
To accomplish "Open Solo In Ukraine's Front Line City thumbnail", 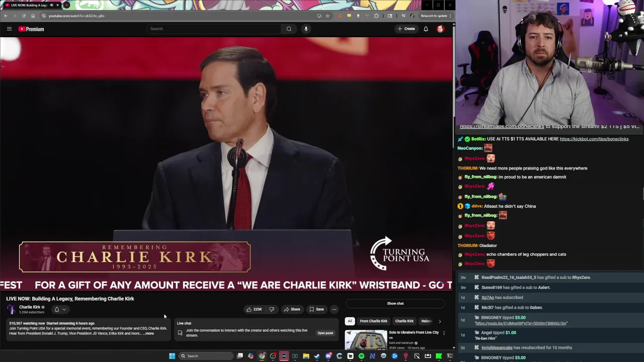I will pos(366,340).
